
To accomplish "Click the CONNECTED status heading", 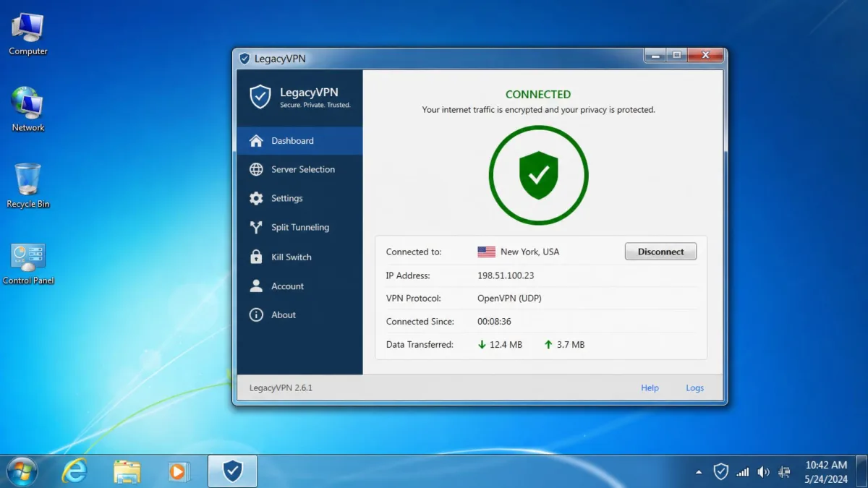I will click(538, 95).
